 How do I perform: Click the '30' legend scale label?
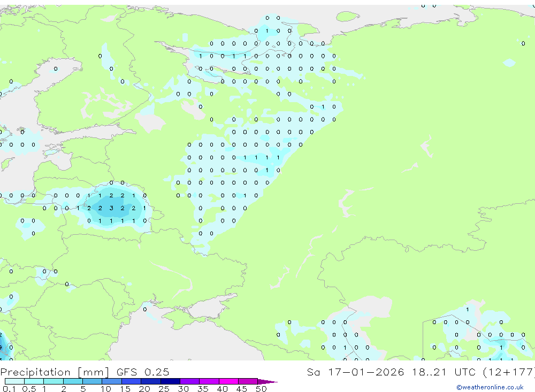(x=183, y=389)
